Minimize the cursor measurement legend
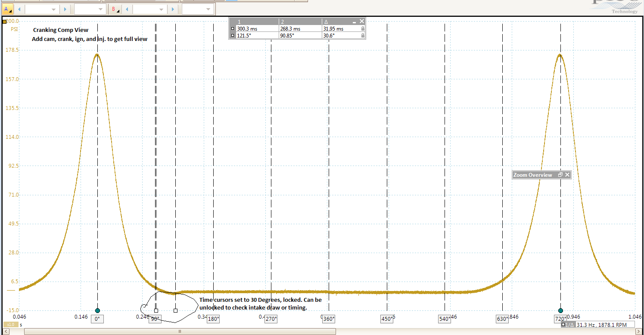 pyautogui.click(x=354, y=22)
